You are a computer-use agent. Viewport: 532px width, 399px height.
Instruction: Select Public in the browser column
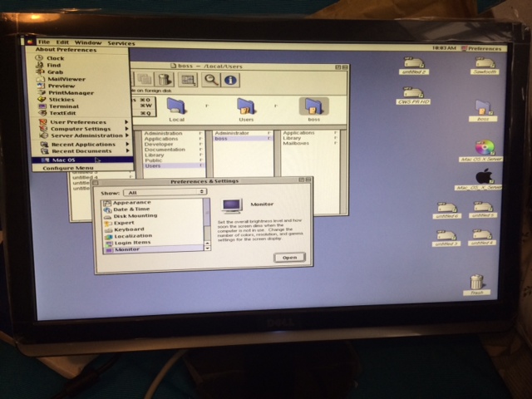click(153, 160)
